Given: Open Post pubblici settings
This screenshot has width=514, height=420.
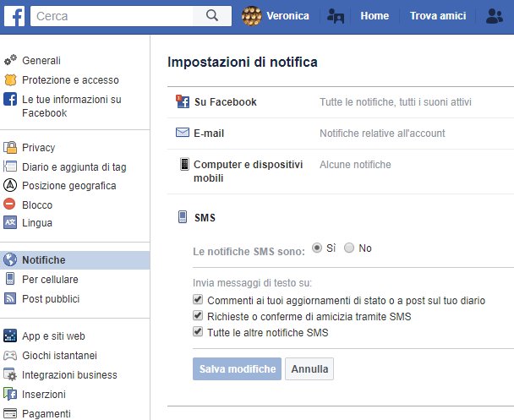Looking at the screenshot, I should 51,299.
